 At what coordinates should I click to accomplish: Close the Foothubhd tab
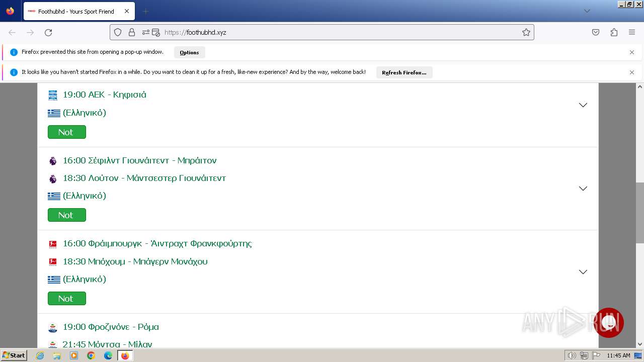126,11
